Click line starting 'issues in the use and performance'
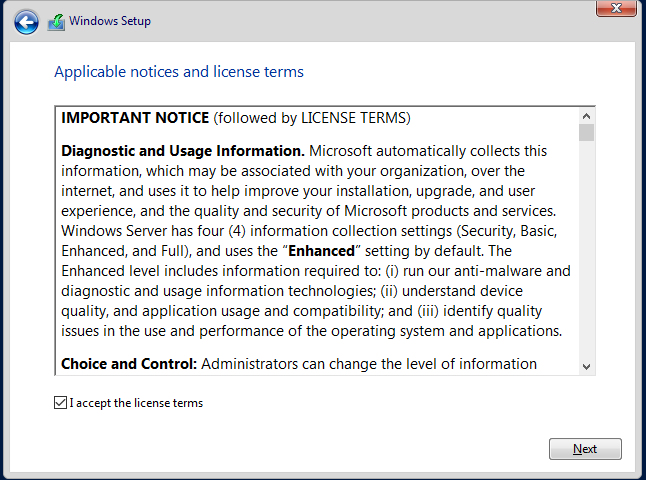646x480 pixels. 311,331
